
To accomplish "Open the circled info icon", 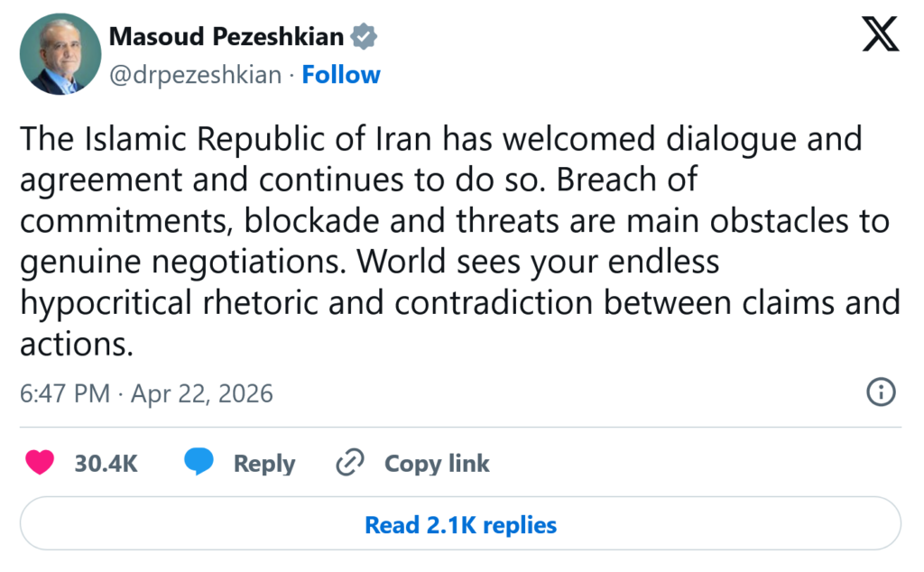I will click(x=881, y=392).
